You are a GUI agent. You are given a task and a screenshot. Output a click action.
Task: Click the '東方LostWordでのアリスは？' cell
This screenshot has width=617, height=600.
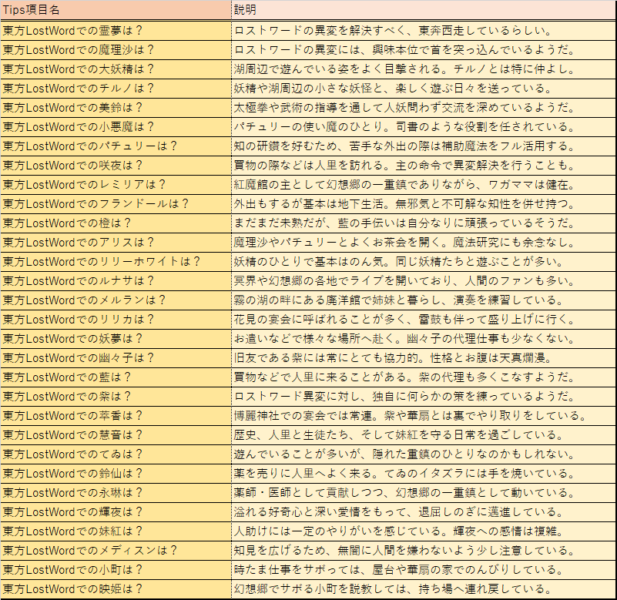(115, 242)
